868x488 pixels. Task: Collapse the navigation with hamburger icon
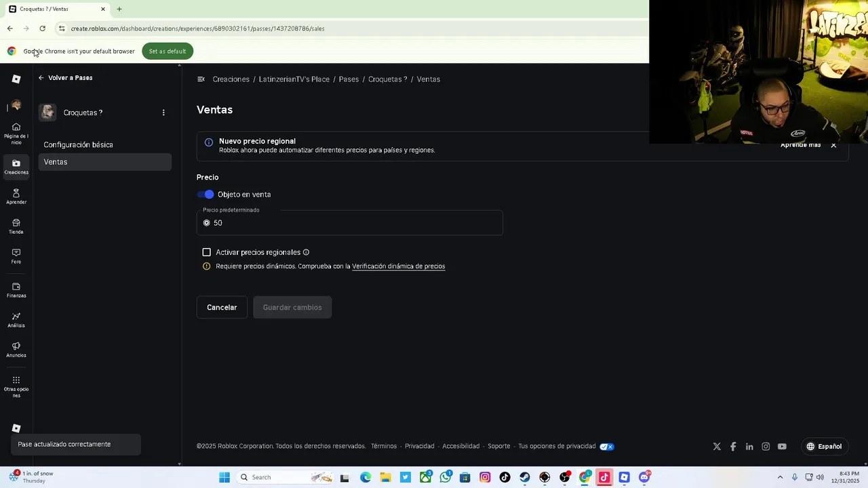click(x=201, y=79)
